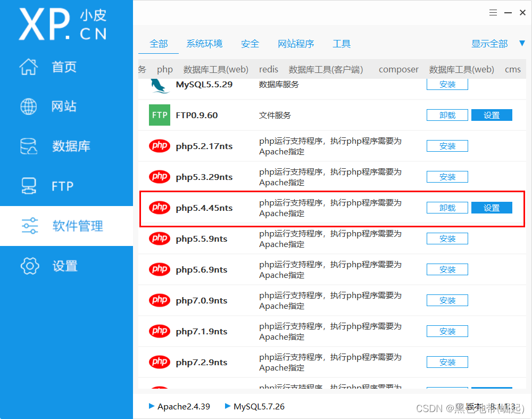Install php7.2.9nts
The width and height of the screenshot is (532, 419).
[447, 362]
